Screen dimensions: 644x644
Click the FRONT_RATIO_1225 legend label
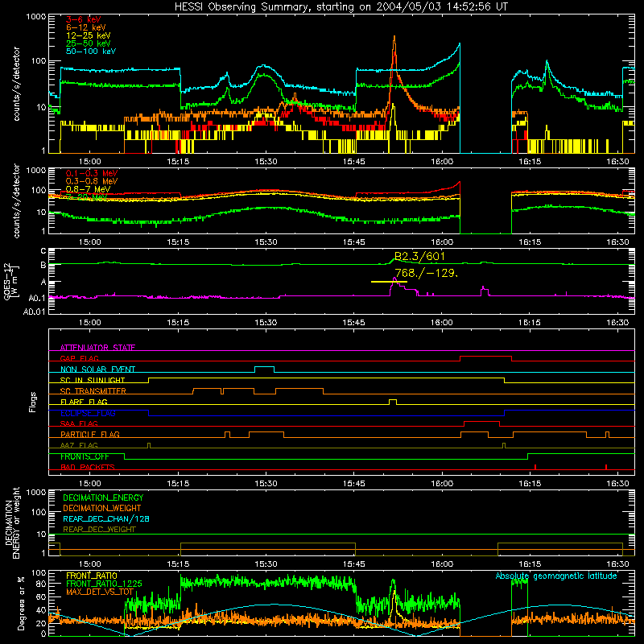[x=104, y=584]
